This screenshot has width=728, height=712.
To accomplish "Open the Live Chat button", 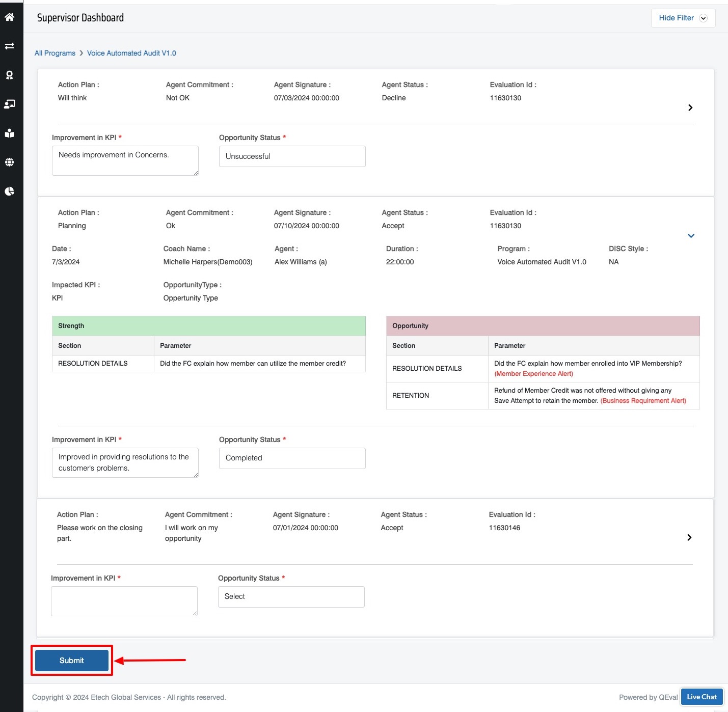I will [701, 697].
